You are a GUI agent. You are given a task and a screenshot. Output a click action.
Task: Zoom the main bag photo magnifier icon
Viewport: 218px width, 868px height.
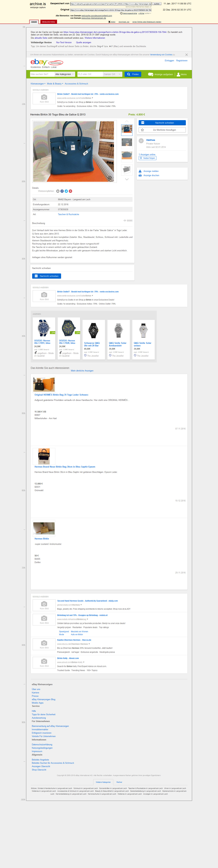110,177
